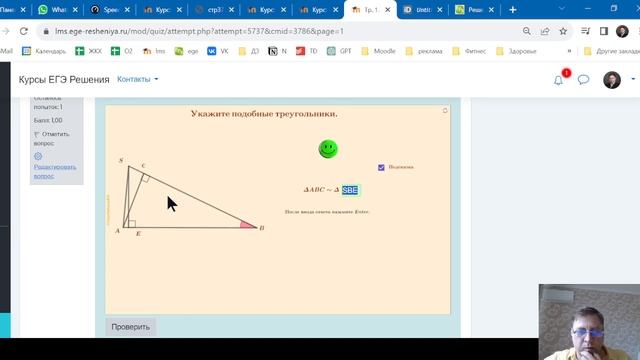Open notifications bell icon
This screenshot has width=640, height=360.
point(558,80)
